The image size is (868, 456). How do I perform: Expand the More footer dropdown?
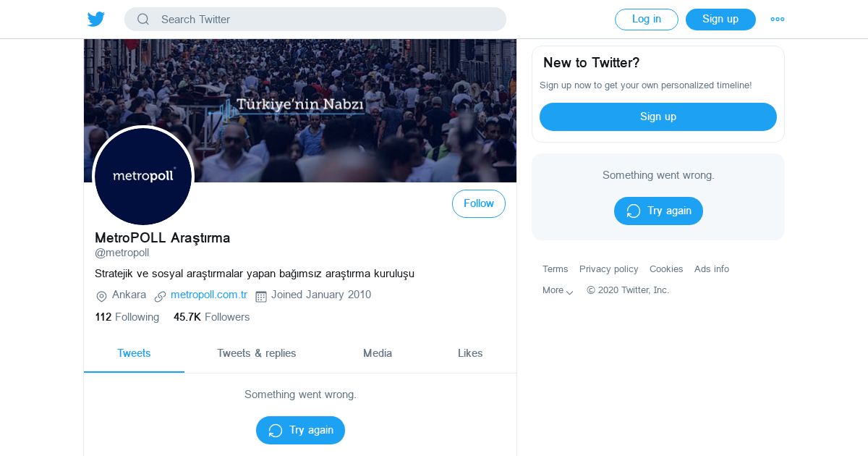tap(558, 290)
